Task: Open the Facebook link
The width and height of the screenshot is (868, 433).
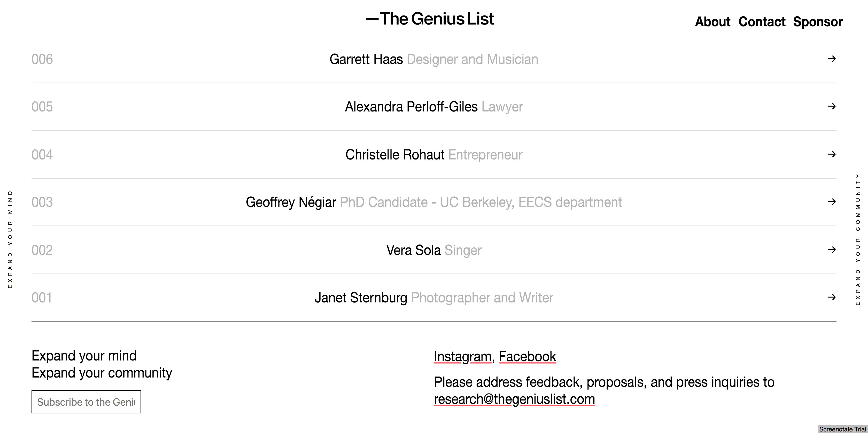Action: 527,357
